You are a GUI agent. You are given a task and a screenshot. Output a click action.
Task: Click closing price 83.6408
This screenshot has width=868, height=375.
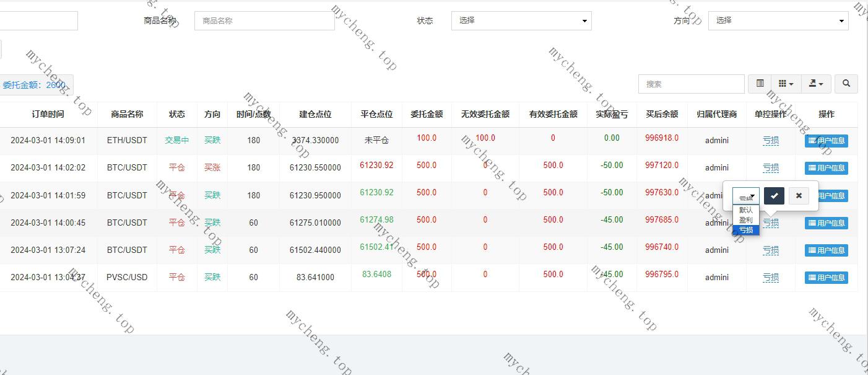[376, 274]
